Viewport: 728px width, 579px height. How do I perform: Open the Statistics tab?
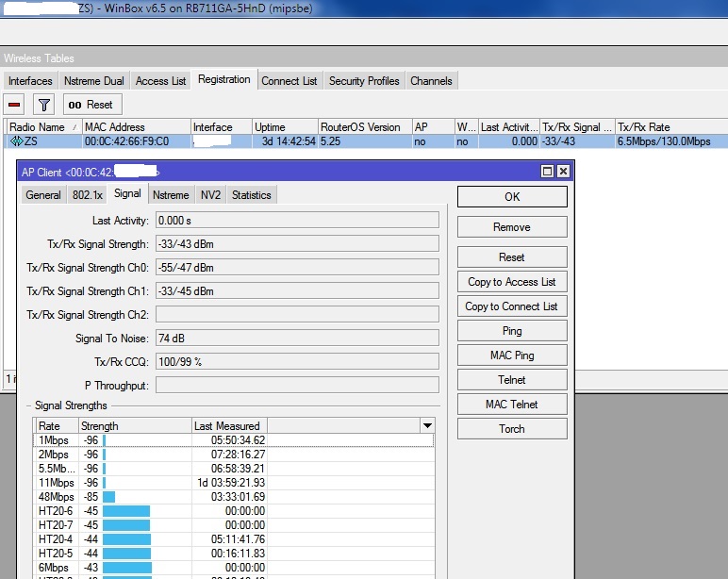pyautogui.click(x=251, y=195)
